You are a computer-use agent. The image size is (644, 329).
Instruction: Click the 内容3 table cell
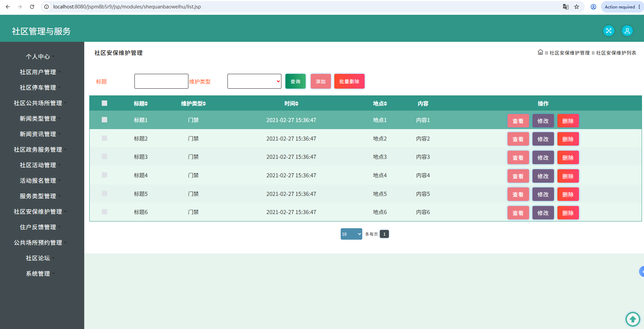[423, 157]
